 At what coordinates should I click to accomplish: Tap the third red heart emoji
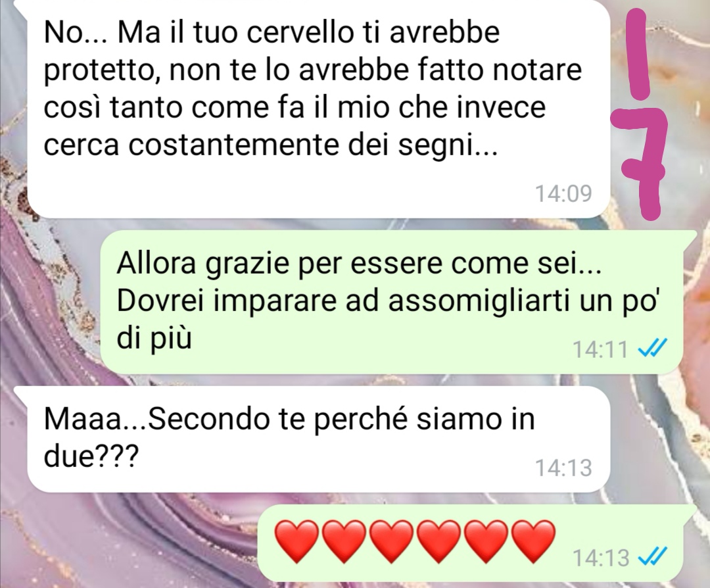(392, 542)
